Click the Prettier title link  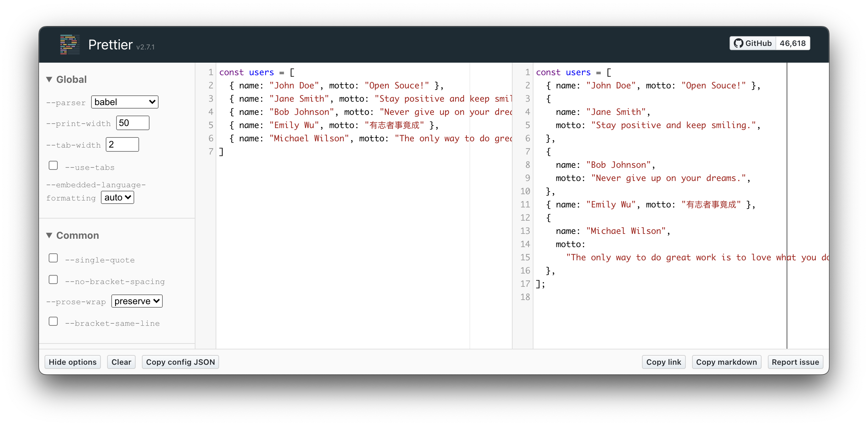pos(110,45)
